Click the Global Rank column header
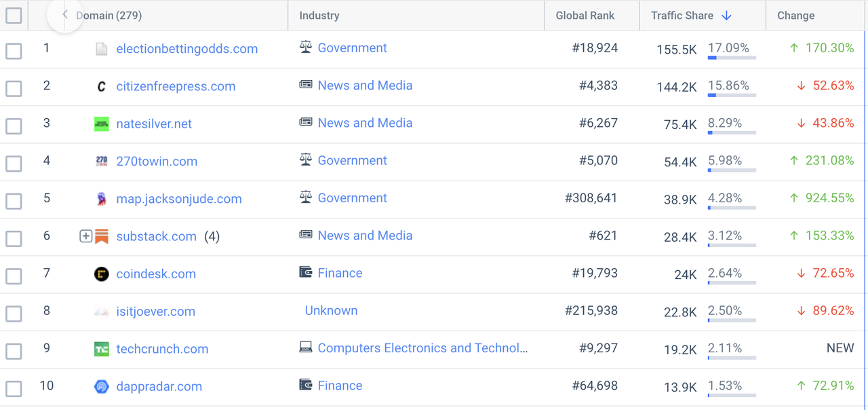 [585, 16]
